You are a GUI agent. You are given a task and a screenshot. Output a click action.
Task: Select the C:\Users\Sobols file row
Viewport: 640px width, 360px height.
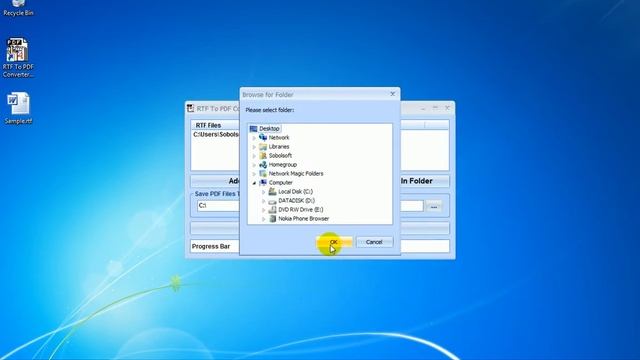coord(216,134)
